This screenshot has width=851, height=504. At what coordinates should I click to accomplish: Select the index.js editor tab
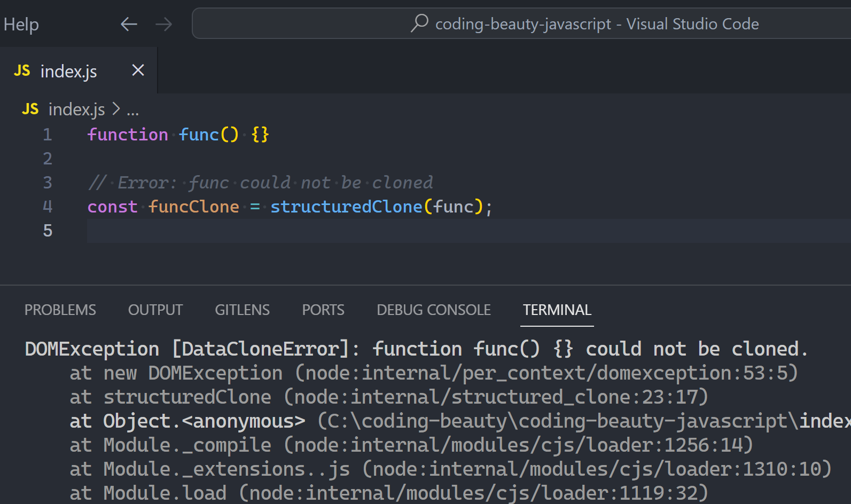pos(79,70)
